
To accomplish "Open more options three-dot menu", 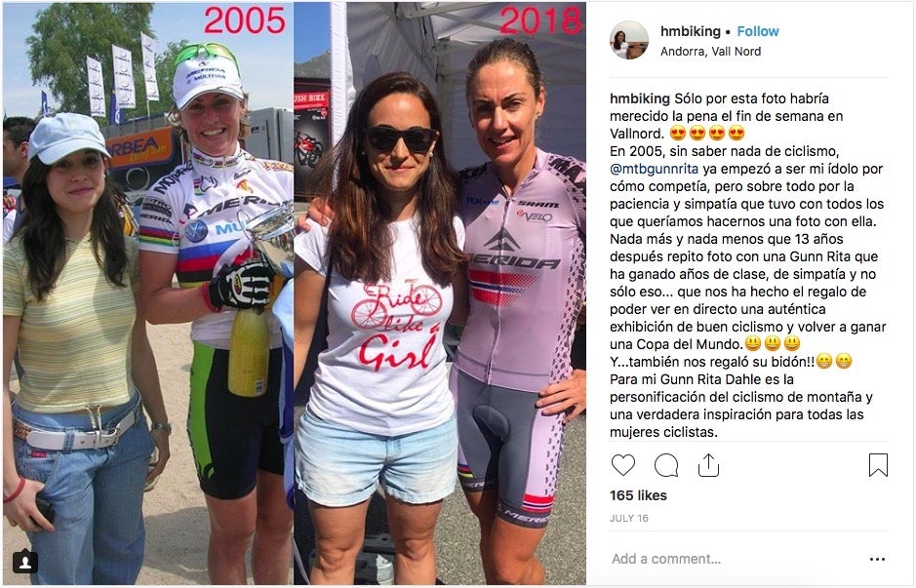I will pyautogui.click(x=877, y=559).
